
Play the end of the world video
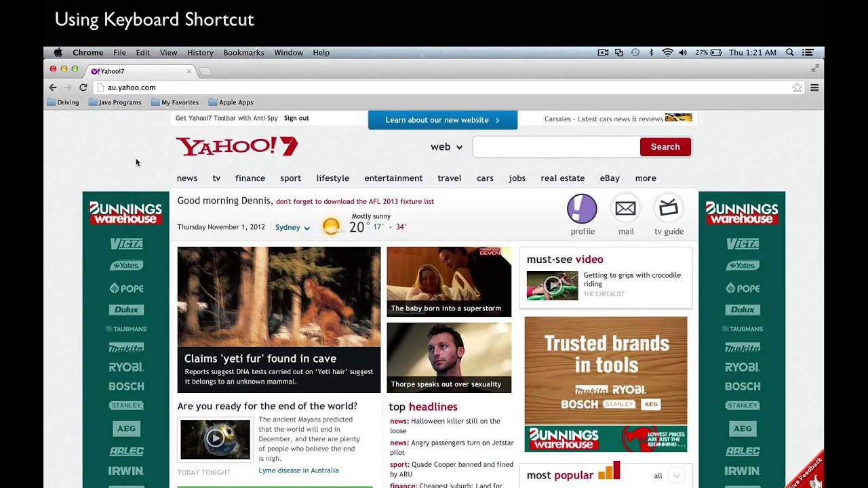pyautogui.click(x=215, y=439)
